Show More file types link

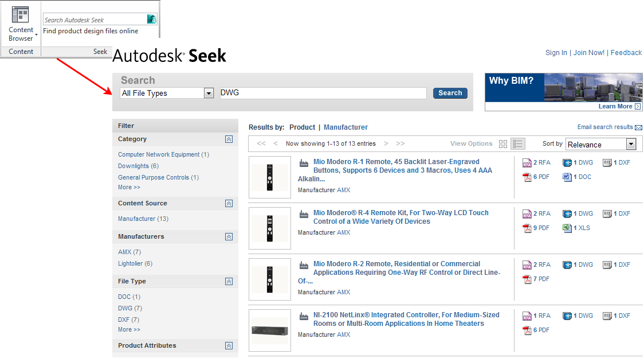tap(129, 330)
